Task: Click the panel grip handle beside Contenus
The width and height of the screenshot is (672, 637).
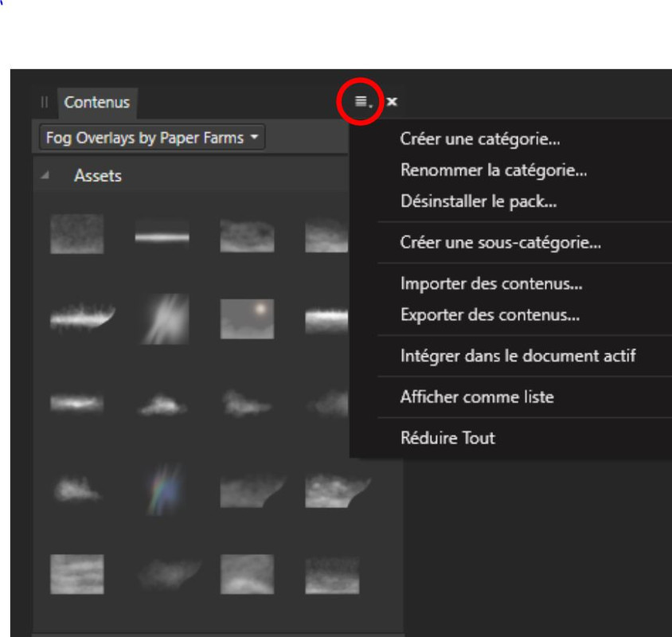Action: 44,102
